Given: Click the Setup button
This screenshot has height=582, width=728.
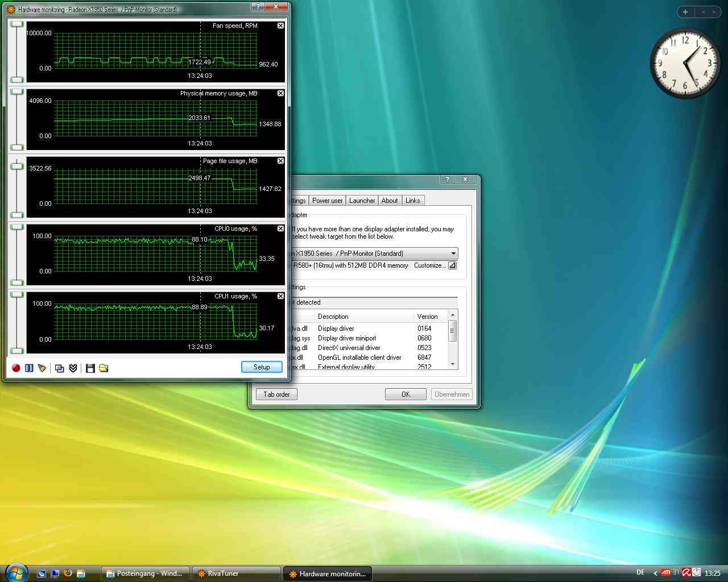Looking at the screenshot, I should [x=262, y=367].
